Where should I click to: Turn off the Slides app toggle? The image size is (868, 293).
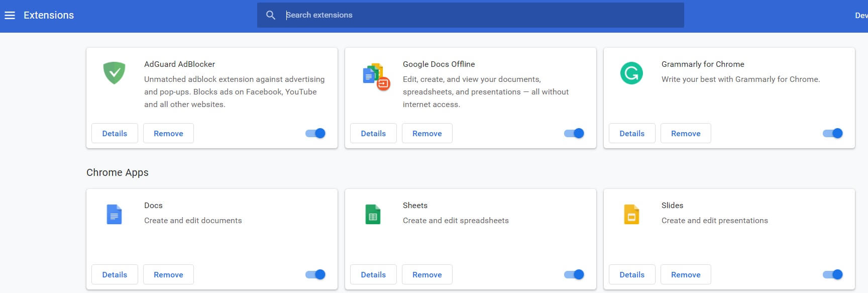pyautogui.click(x=833, y=274)
